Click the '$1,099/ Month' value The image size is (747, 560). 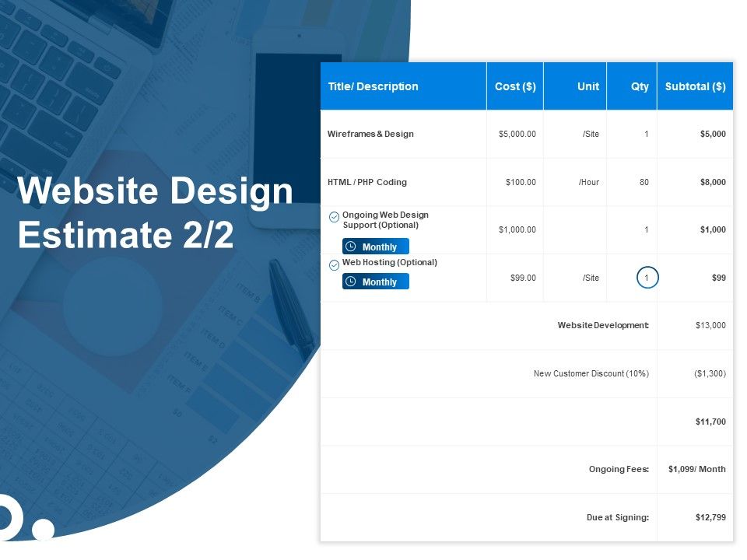697,469
